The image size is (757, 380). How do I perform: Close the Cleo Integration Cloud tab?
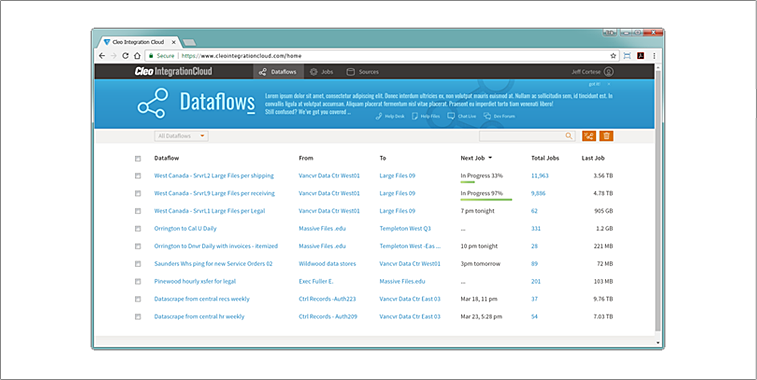[174, 42]
